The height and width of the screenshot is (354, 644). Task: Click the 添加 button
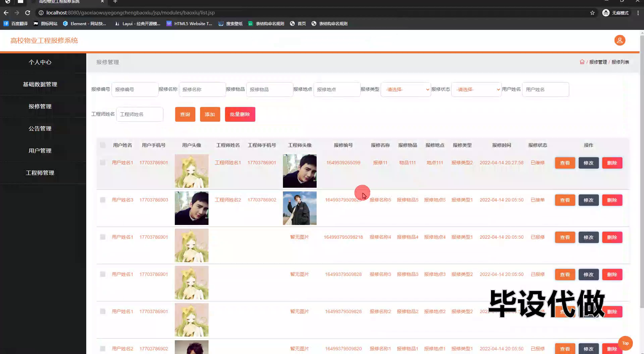210,114
